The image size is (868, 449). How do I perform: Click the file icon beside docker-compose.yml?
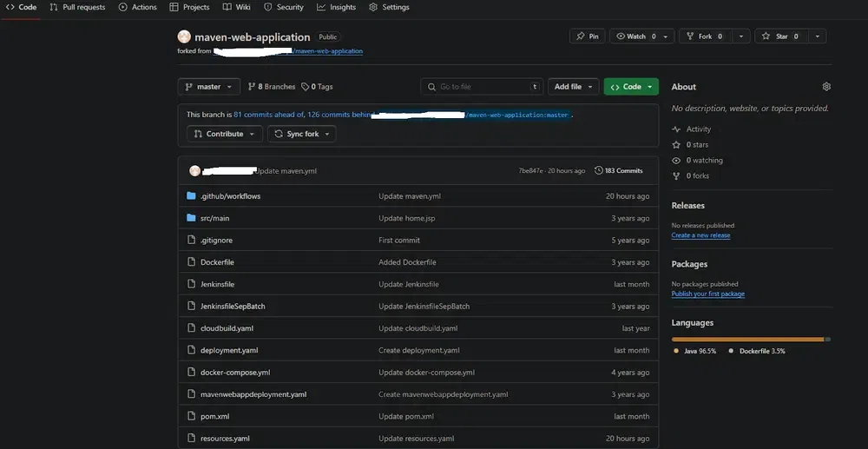pyautogui.click(x=192, y=372)
